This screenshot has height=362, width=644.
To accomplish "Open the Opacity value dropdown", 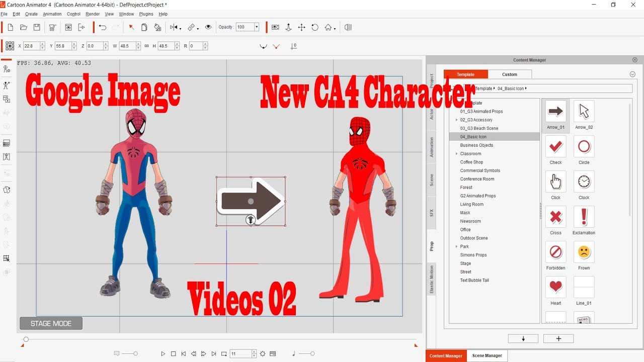I will 257,27.
